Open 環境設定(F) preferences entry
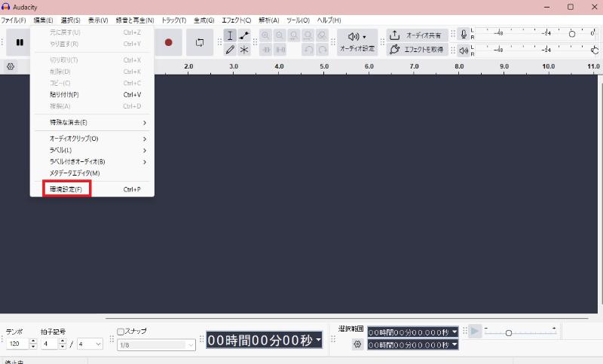Image resolution: width=603 pixels, height=364 pixels. 92,189
